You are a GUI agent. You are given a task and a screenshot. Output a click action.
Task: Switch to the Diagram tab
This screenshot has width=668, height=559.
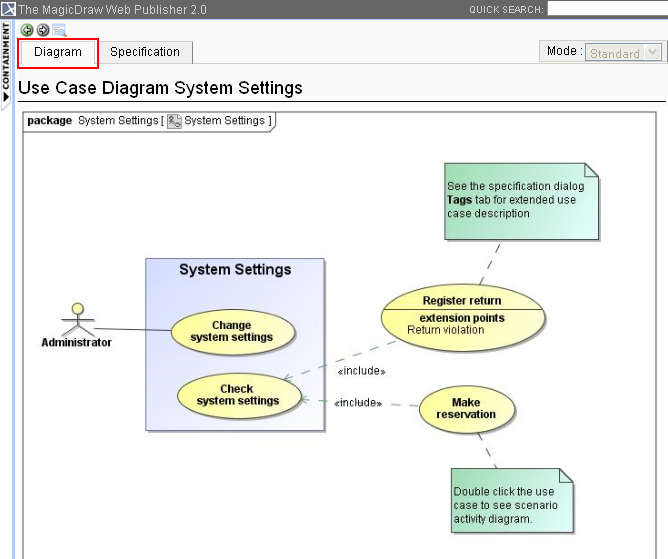[x=58, y=52]
